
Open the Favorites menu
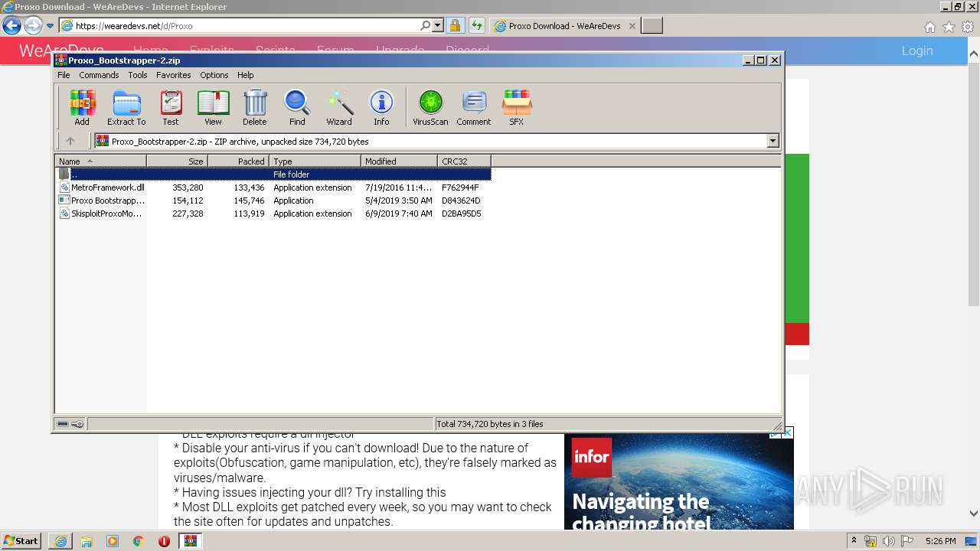pos(174,75)
